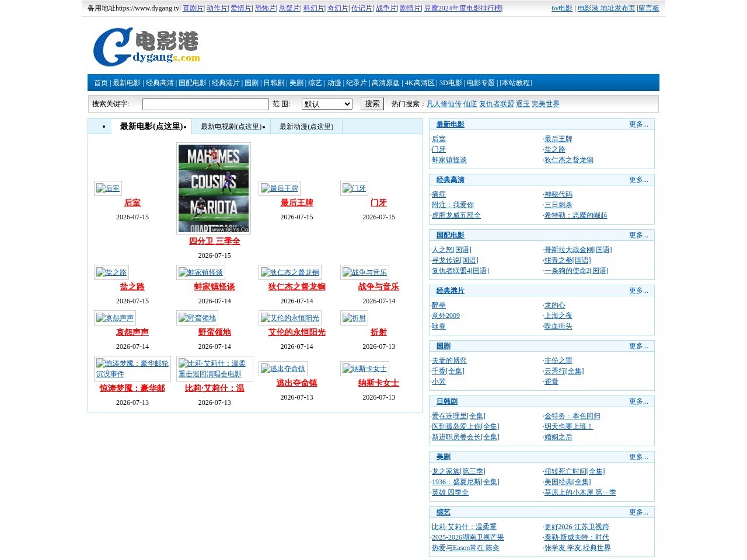Click the 门牙 image thumbnail

(354, 188)
